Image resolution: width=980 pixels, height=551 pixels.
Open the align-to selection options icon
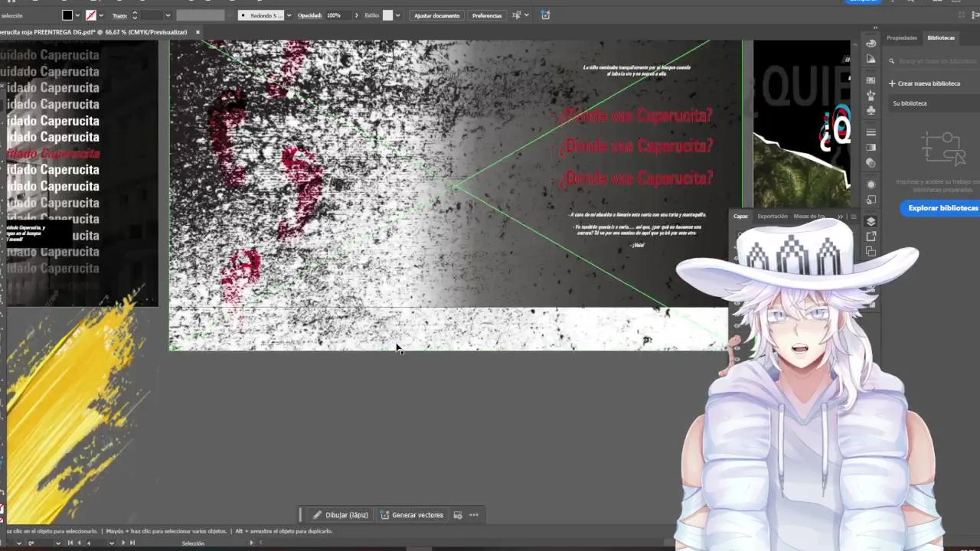pos(517,15)
